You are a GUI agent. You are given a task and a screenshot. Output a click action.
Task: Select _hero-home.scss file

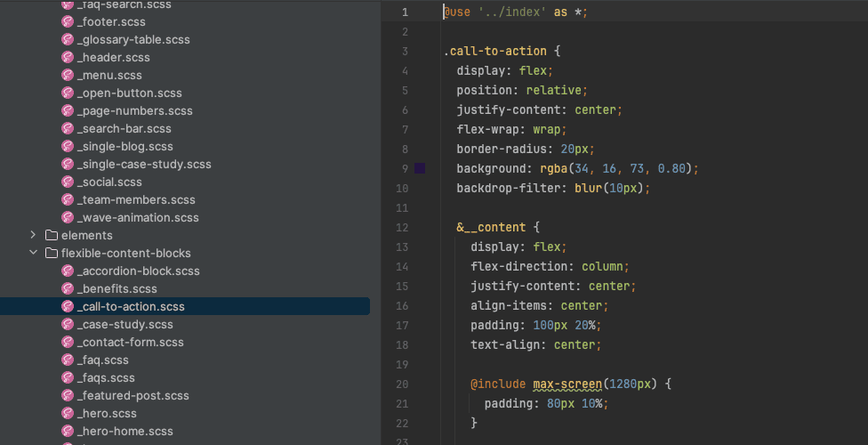125,431
